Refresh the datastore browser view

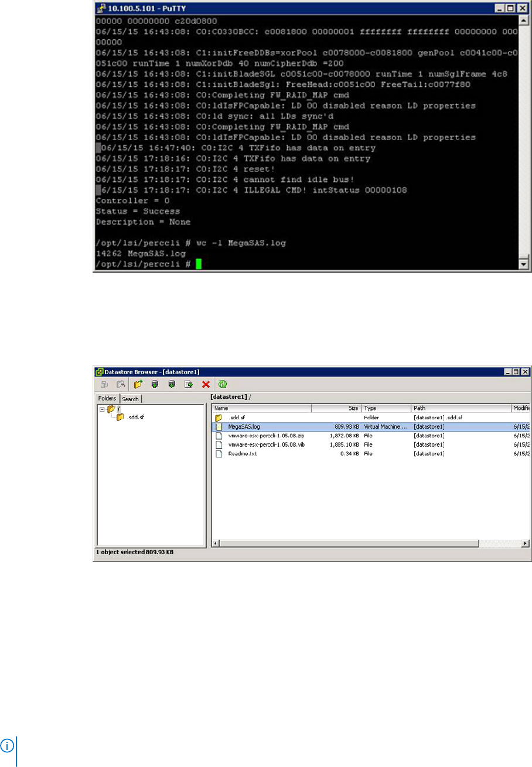tap(223, 385)
